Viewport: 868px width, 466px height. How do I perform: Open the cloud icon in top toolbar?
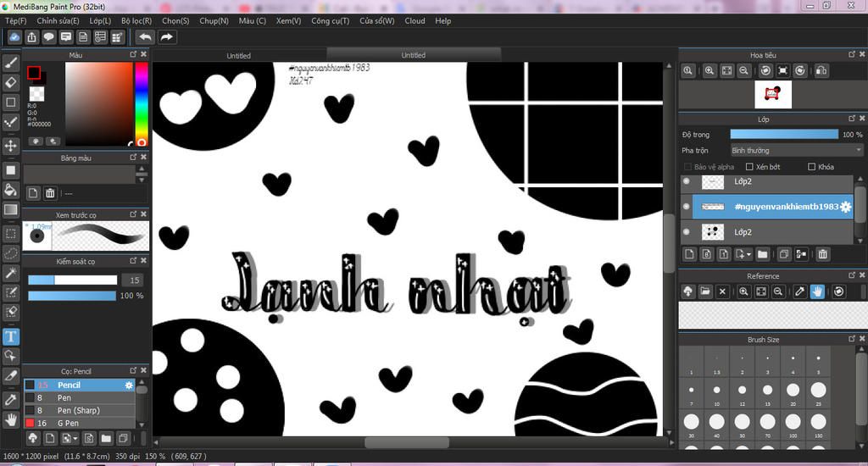pos(14,37)
